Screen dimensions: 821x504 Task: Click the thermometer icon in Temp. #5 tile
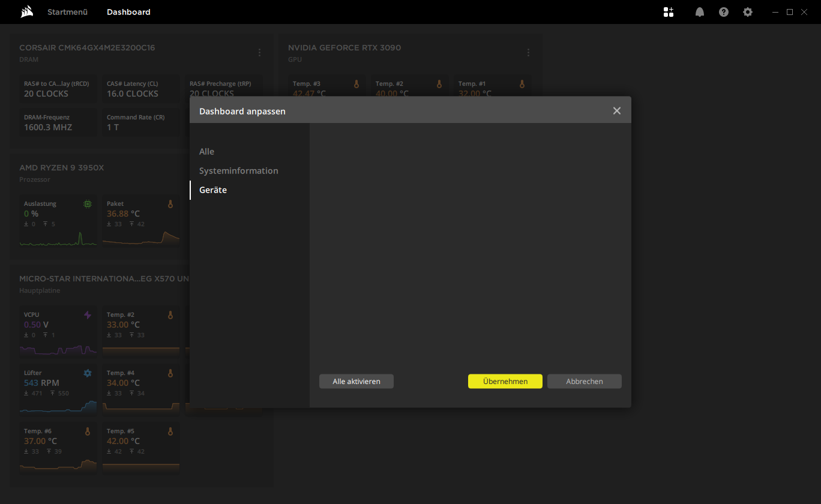(170, 431)
